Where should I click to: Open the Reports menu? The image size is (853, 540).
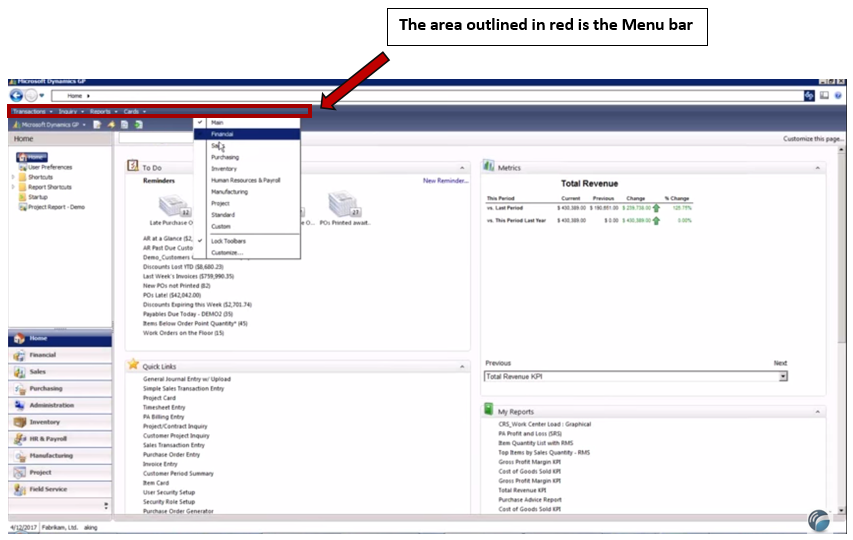pyautogui.click(x=103, y=111)
